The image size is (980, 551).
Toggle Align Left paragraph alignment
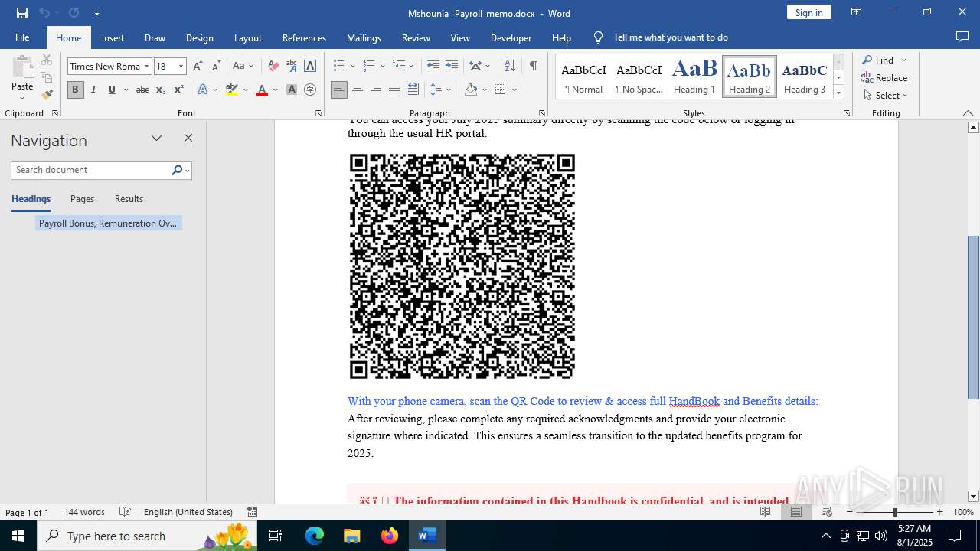339,90
